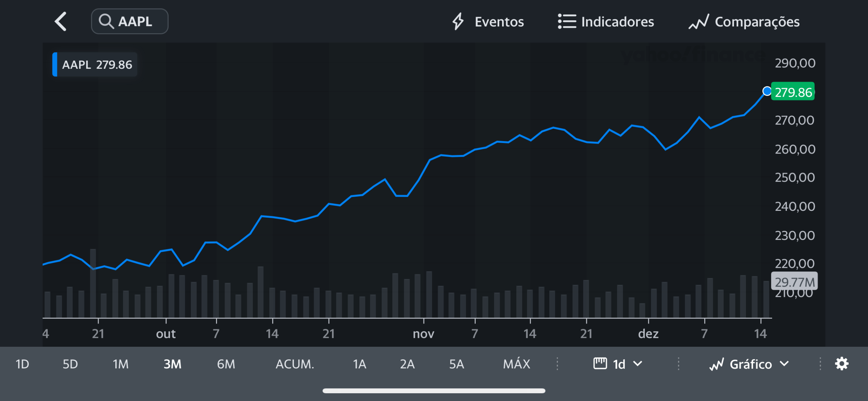This screenshot has width=868, height=401.
Task: Tap the interval ruler icon
Action: [600, 363]
